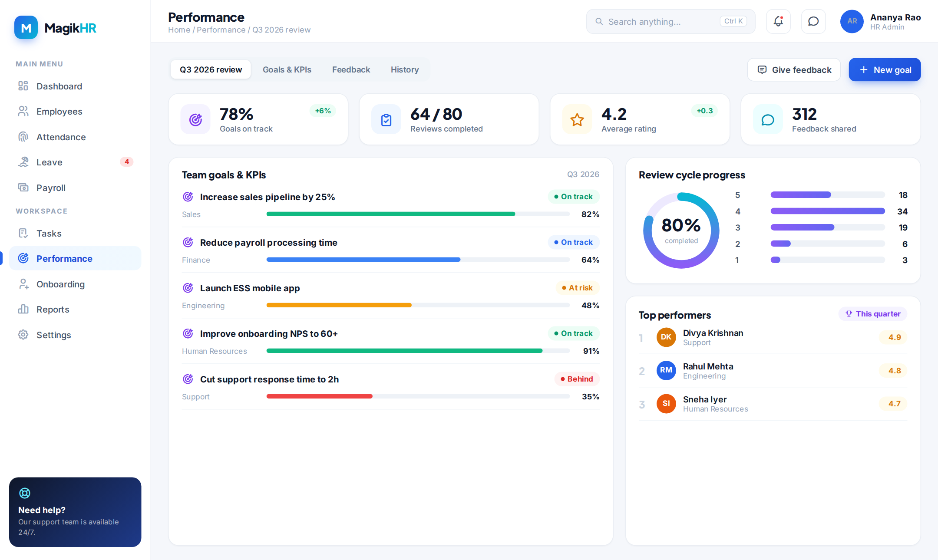Click the Give feedback button
The height and width of the screenshot is (560, 938).
pos(794,70)
